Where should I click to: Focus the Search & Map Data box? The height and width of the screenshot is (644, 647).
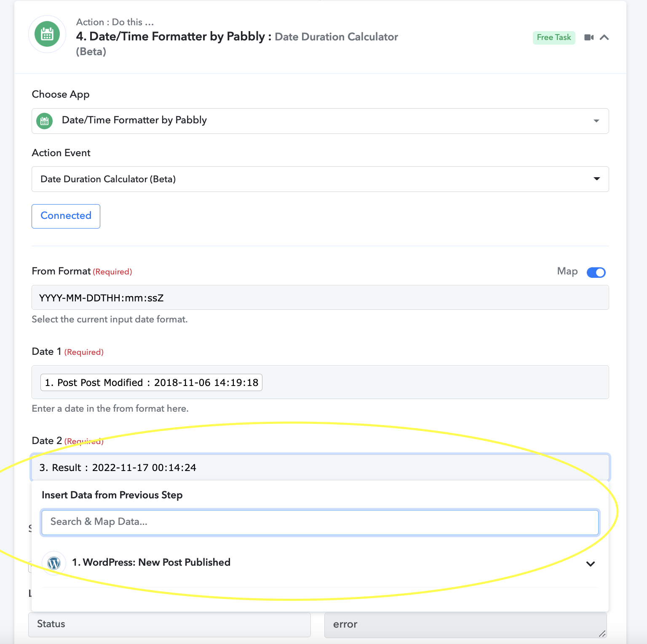coord(320,522)
